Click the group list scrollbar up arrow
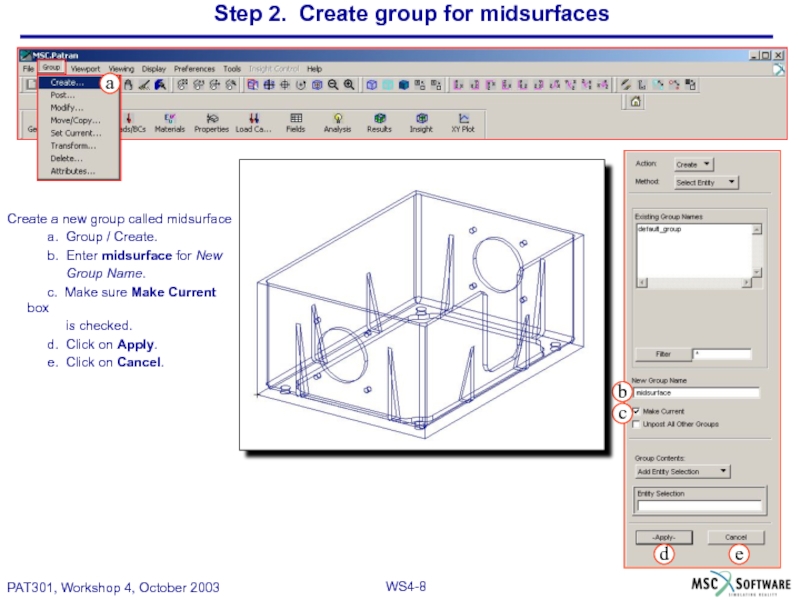 [757, 229]
